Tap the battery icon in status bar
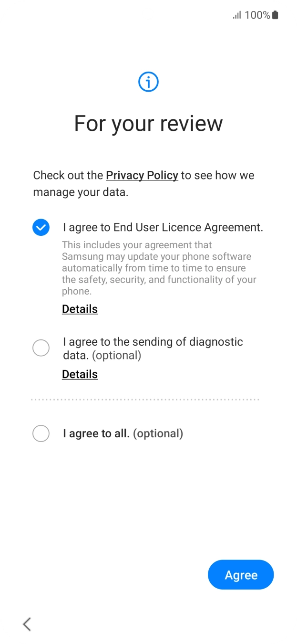This screenshot has height=644, width=297. (x=275, y=15)
